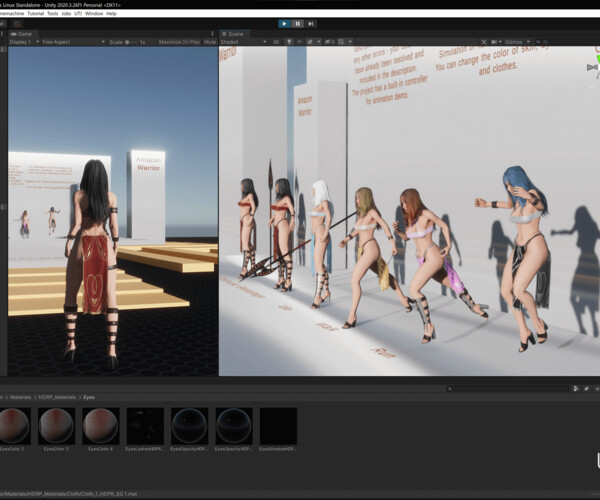The width and height of the screenshot is (600, 500).
Task: Open the Shaded draw mode dropdown
Action: click(243, 42)
